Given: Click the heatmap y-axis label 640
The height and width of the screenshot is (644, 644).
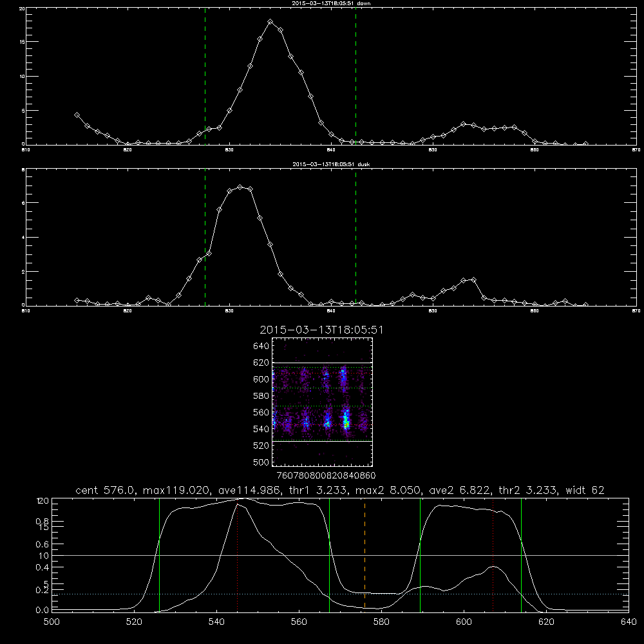Looking at the screenshot, I should (261, 346).
